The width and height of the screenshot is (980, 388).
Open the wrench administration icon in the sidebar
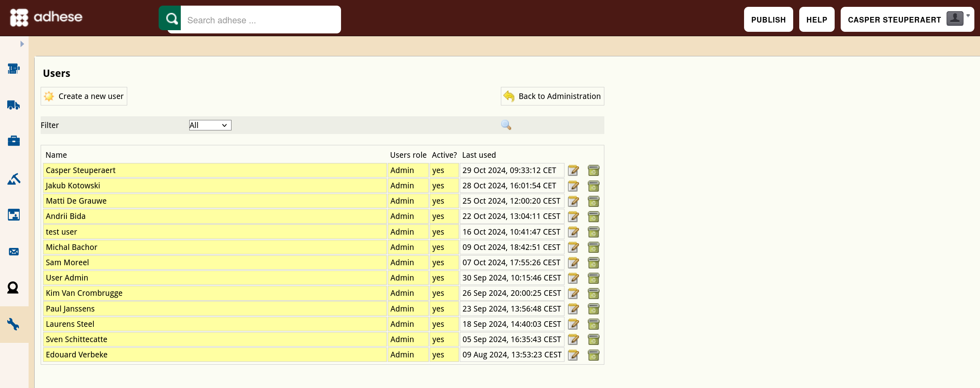pos(14,324)
